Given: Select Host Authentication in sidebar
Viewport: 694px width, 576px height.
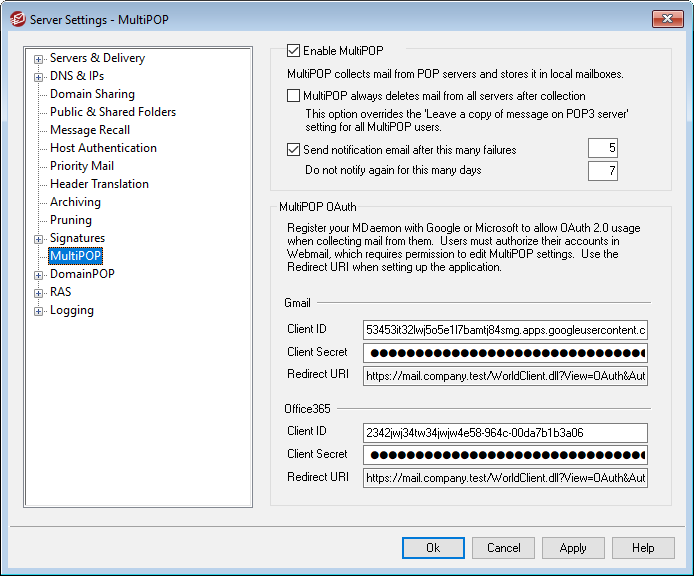Looking at the screenshot, I should point(103,148).
